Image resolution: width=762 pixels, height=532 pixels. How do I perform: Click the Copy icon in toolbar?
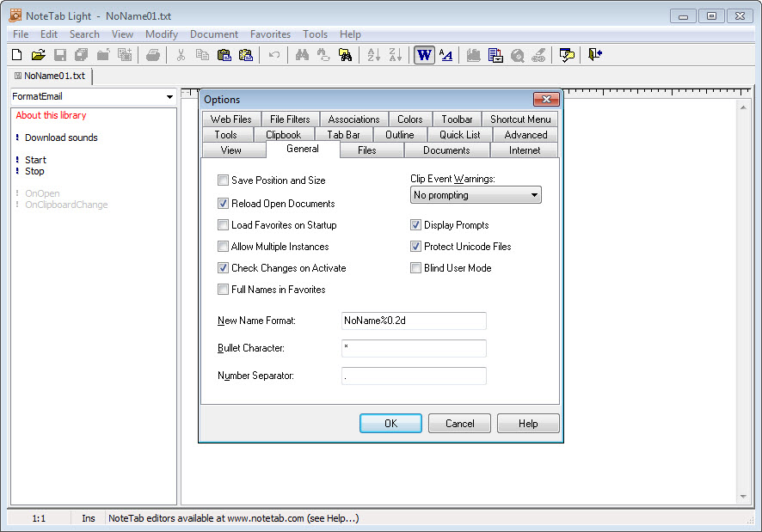point(202,55)
